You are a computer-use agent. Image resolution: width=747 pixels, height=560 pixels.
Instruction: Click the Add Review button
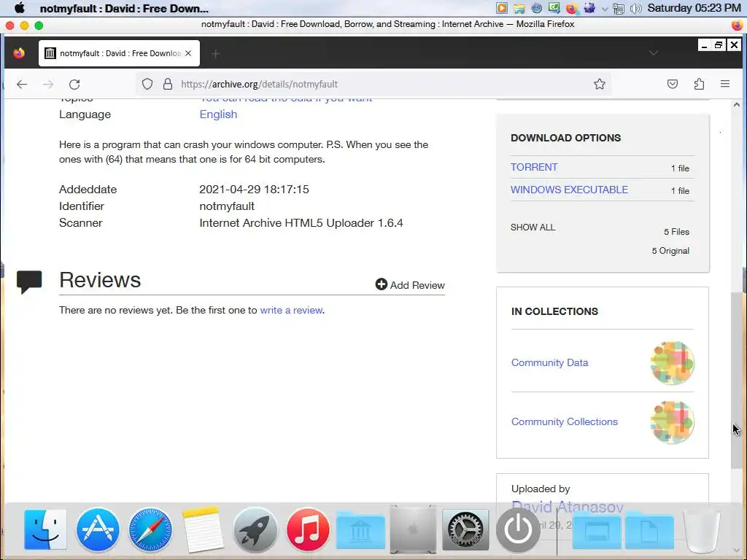point(410,285)
